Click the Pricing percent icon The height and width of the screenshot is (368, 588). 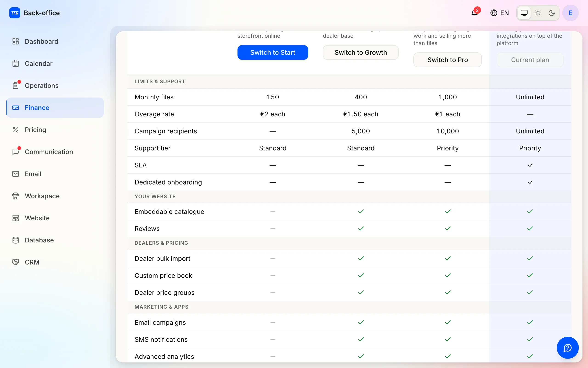(16, 130)
